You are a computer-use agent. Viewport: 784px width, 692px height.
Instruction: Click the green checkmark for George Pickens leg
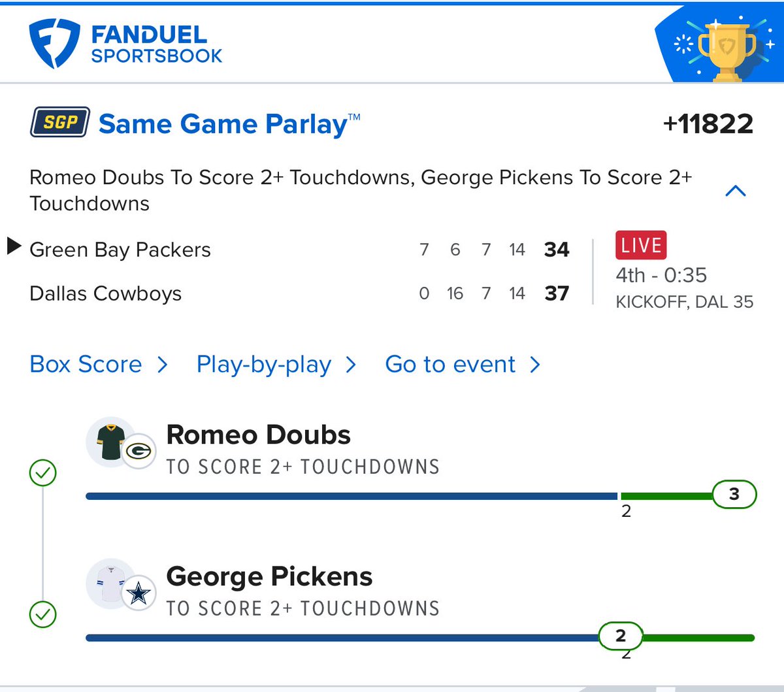tap(43, 614)
